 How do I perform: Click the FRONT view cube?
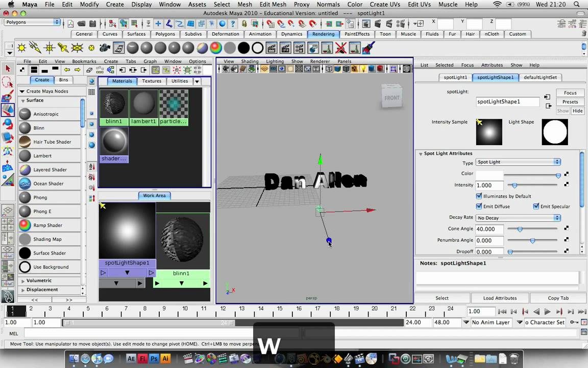[x=392, y=97]
